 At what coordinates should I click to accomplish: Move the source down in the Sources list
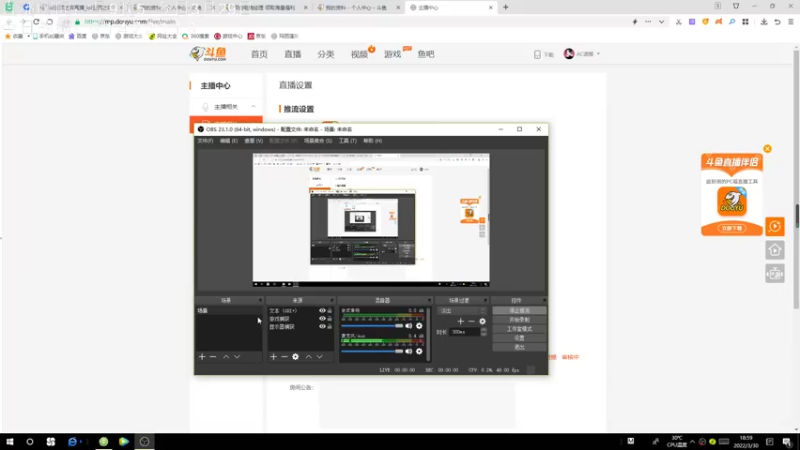(x=320, y=357)
